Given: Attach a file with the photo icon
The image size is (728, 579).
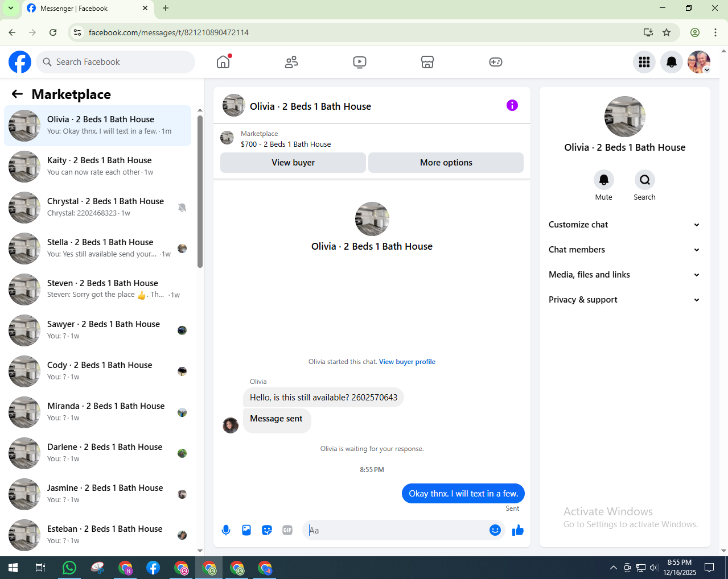Looking at the screenshot, I should [246, 530].
